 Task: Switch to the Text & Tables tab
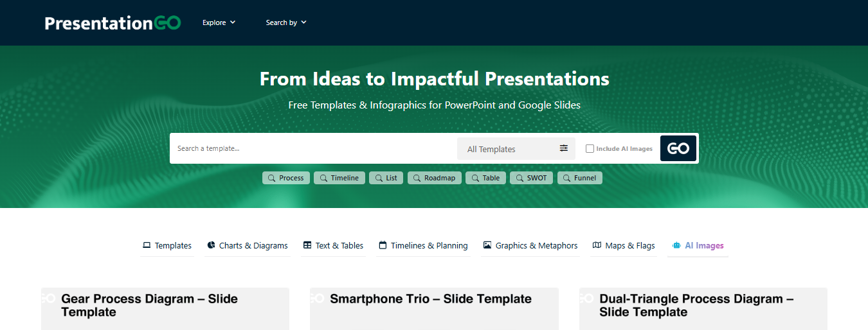[333, 245]
